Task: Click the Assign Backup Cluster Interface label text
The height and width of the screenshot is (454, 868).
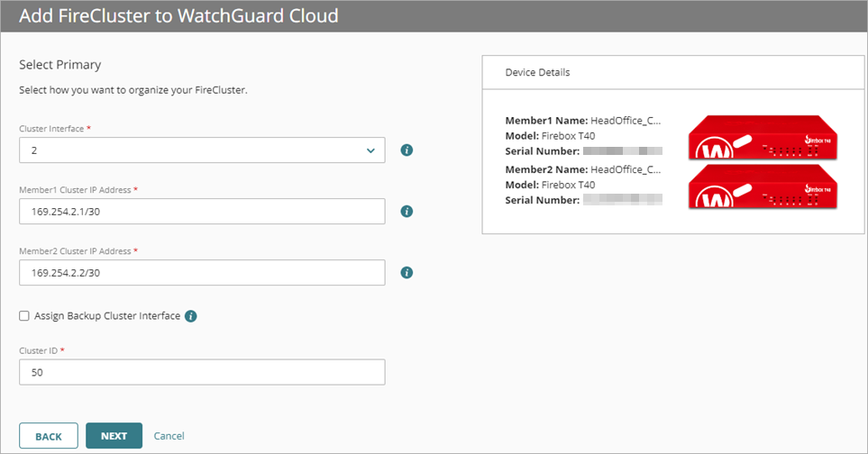Action: 106,316
